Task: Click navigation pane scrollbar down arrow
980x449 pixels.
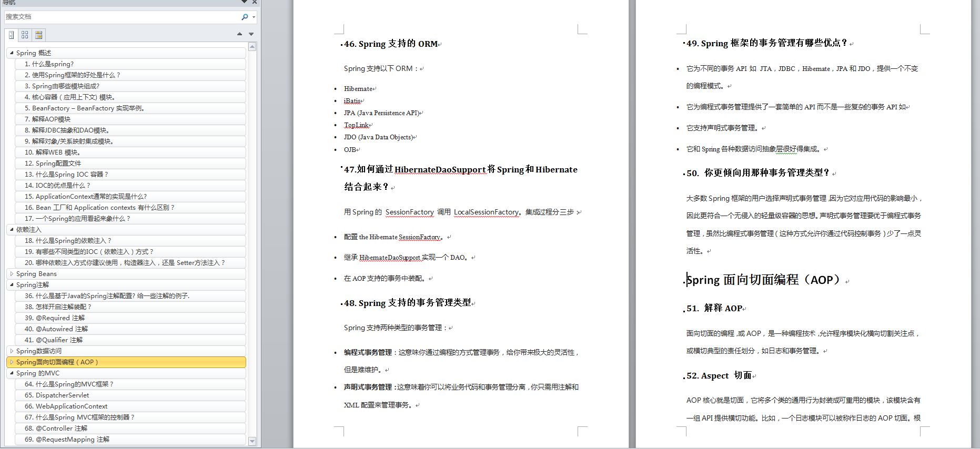Action: point(252,441)
